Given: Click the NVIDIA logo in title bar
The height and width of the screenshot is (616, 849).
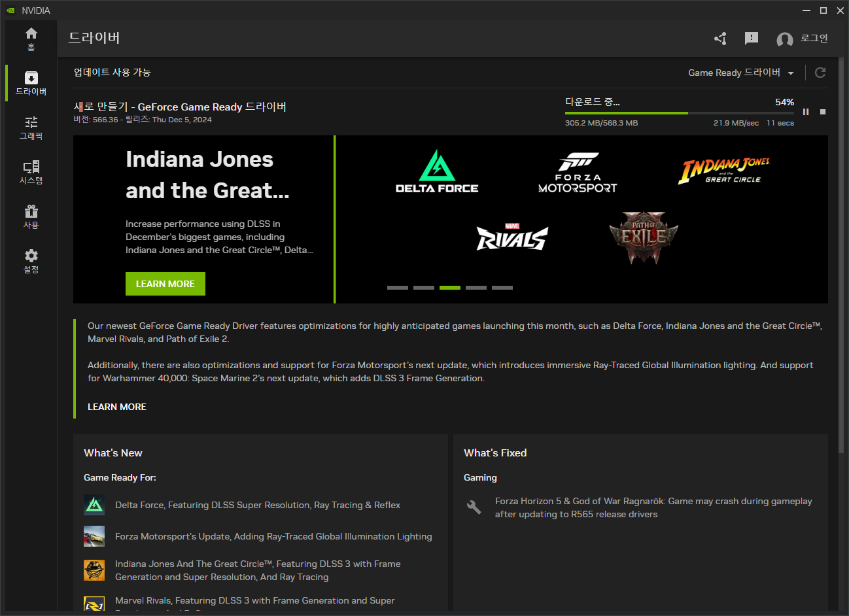Looking at the screenshot, I should [x=10, y=10].
